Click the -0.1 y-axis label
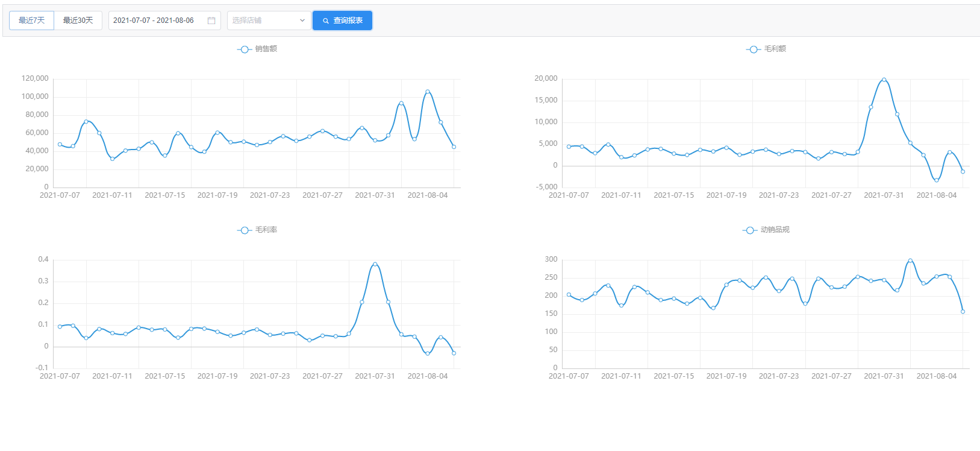The image size is (980, 451). pos(42,368)
